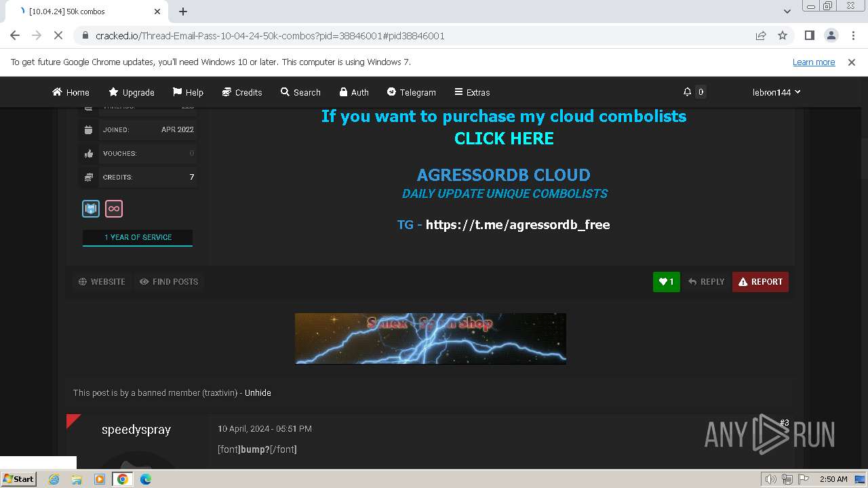Viewport: 868px width, 488px height.
Task: Expand tab search chevron
Action: pos(787,12)
